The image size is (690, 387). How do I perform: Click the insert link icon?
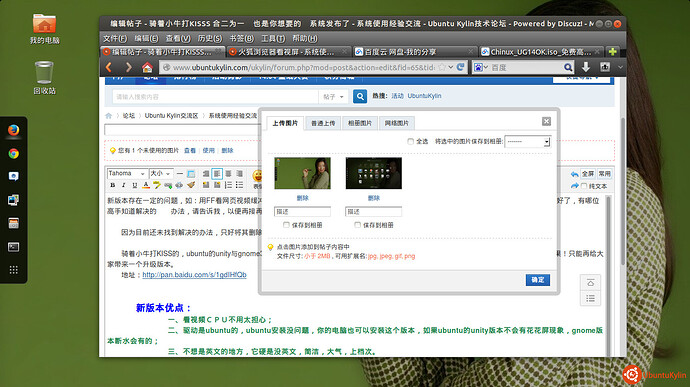pos(168,185)
